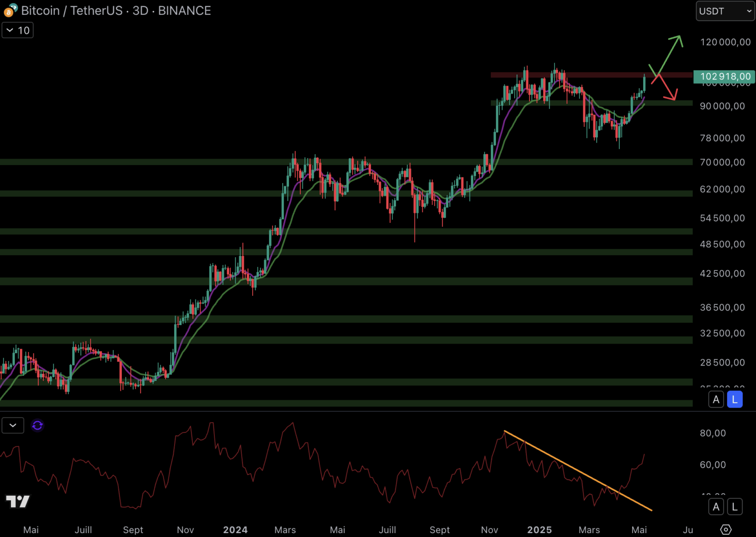Screen dimensions: 756x537
Task: Open chart settings gear icon
Action: (726, 530)
